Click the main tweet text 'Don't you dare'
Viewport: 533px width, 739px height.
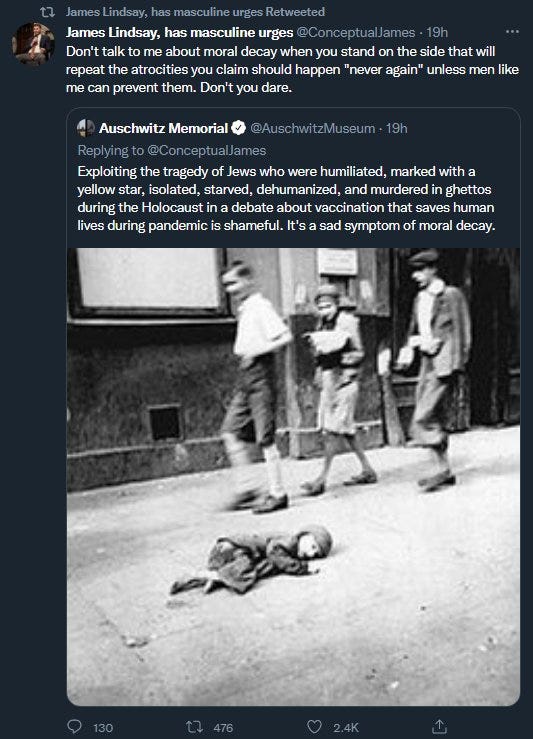[246, 88]
